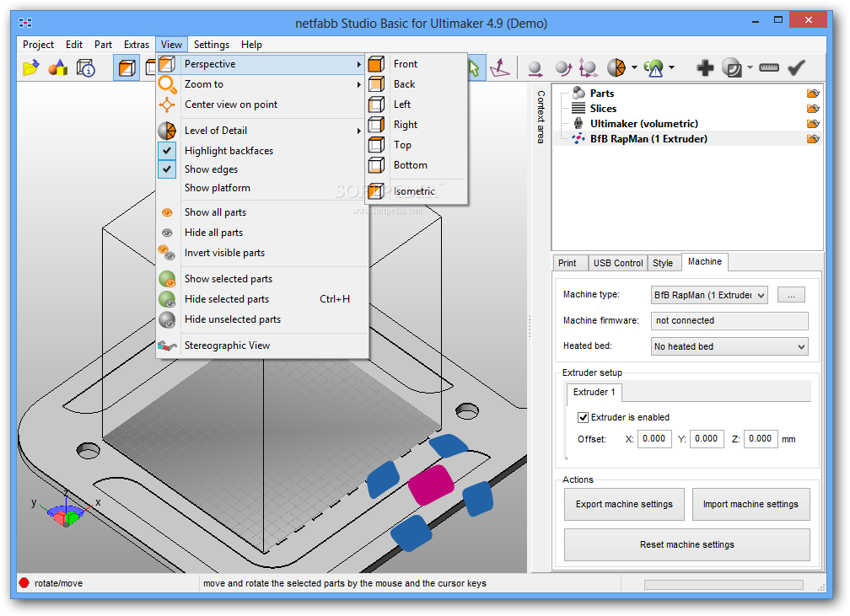Click the X offset input field
Image resolution: width=850 pixels, height=616 pixels.
click(x=654, y=439)
